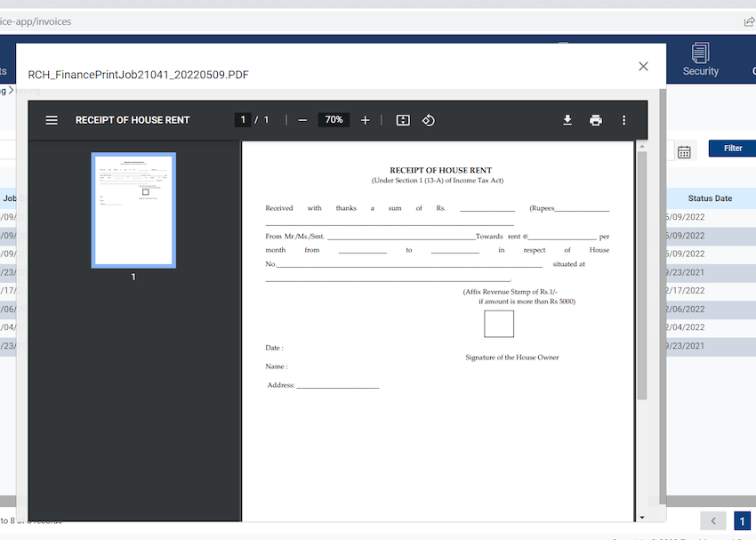Open the PDF viewer more options menu

click(x=623, y=119)
